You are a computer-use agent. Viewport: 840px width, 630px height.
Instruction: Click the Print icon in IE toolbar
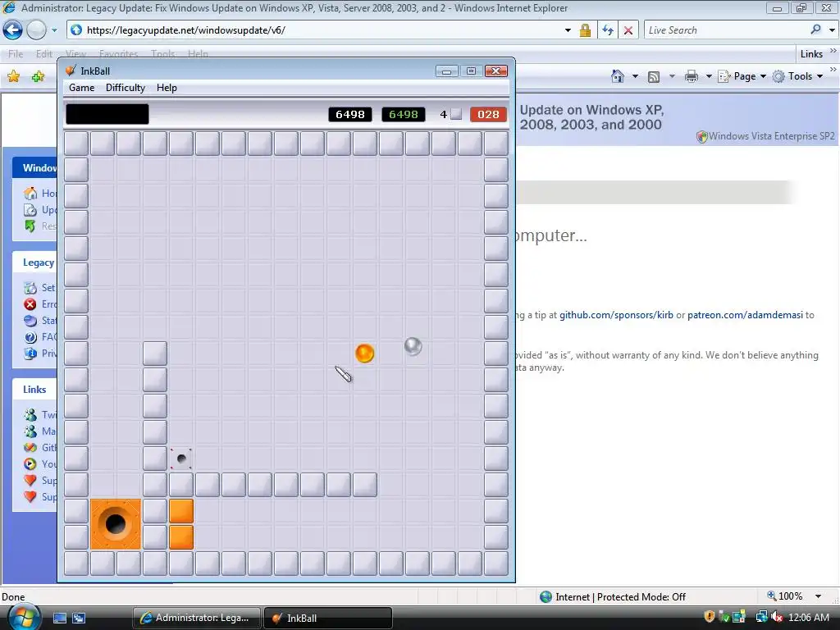point(691,76)
